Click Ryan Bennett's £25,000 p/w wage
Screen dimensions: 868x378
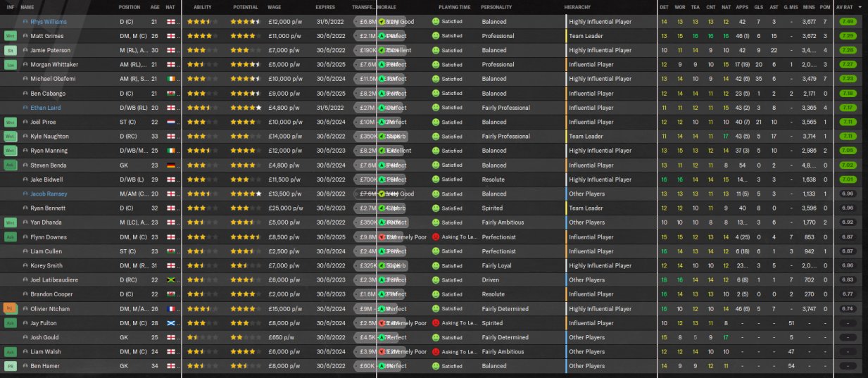pyautogui.click(x=285, y=208)
